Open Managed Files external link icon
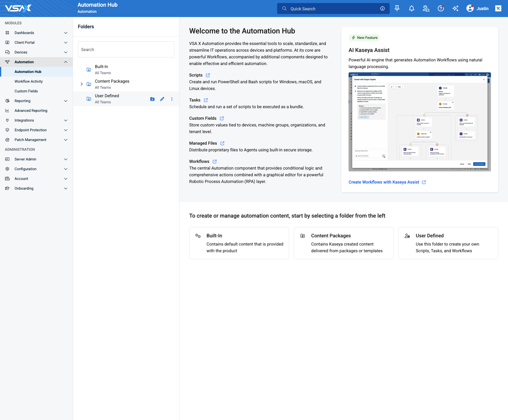The width and height of the screenshot is (508, 420). [x=222, y=143]
